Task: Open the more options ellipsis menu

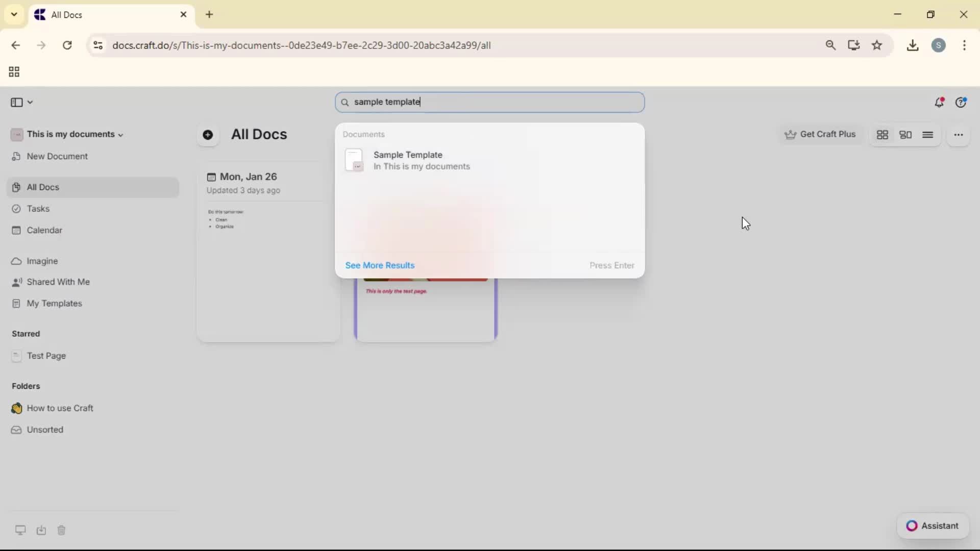Action: pyautogui.click(x=959, y=135)
